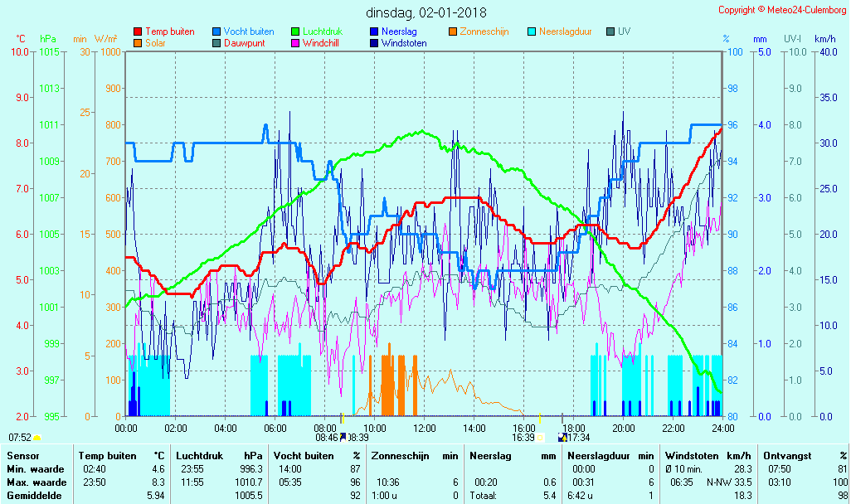Click the orange Zonneschijn legend swatch

453,31
